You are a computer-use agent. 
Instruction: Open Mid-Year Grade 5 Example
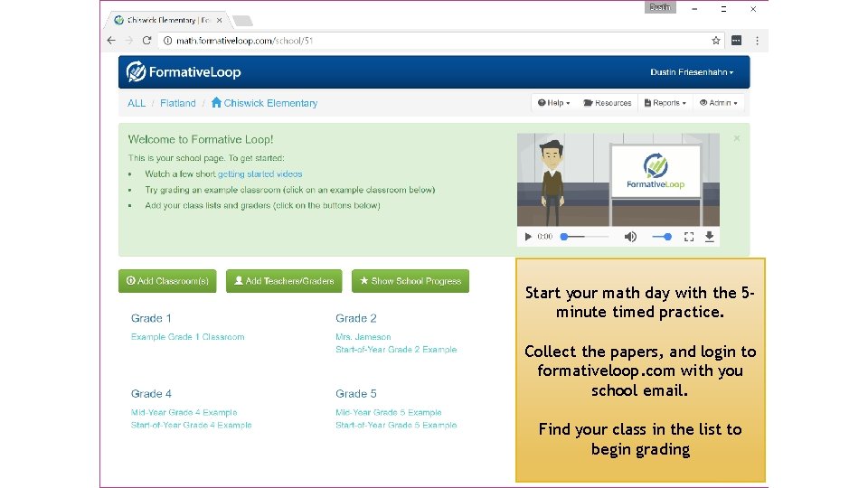pyautogui.click(x=389, y=412)
